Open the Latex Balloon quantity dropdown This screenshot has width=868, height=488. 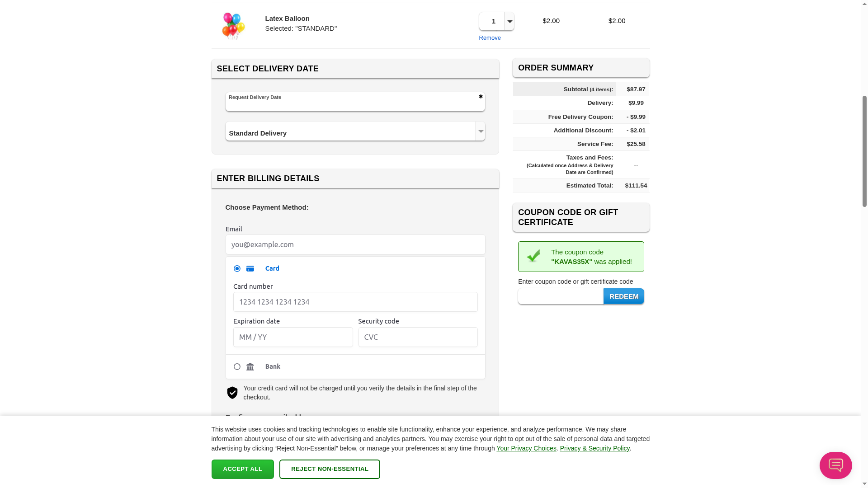(509, 21)
